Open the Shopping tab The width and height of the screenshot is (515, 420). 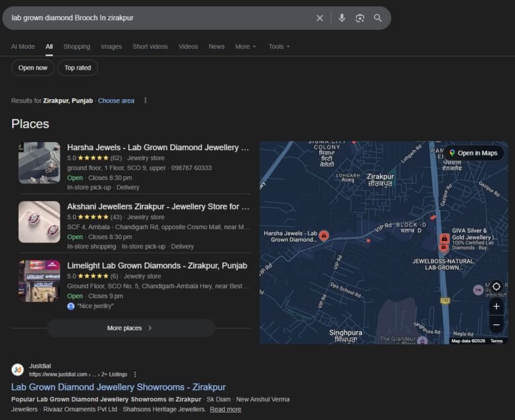[77, 47]
